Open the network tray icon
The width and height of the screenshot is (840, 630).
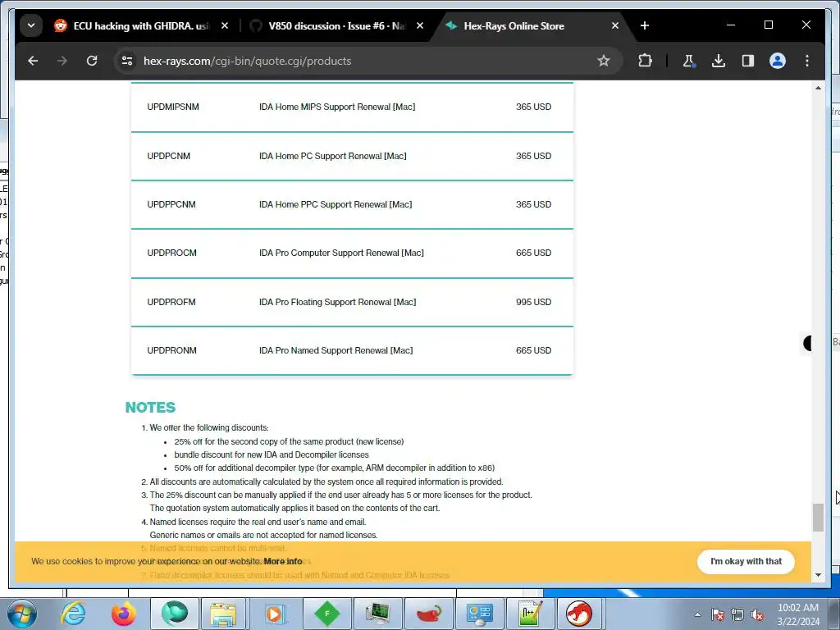[737, 614]
